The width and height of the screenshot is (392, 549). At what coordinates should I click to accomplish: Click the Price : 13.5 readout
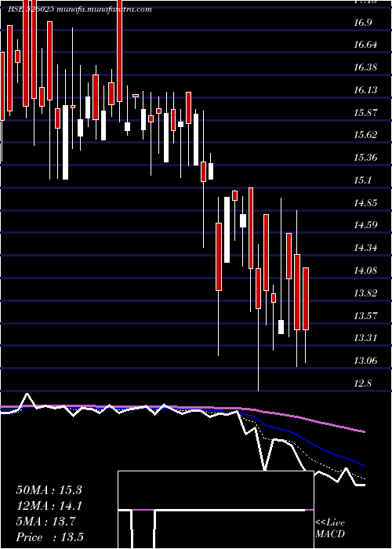(49, 537)
